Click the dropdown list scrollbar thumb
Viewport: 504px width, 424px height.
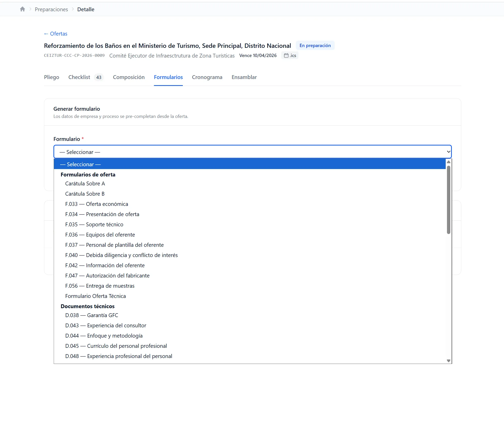[x=449, y=200]
